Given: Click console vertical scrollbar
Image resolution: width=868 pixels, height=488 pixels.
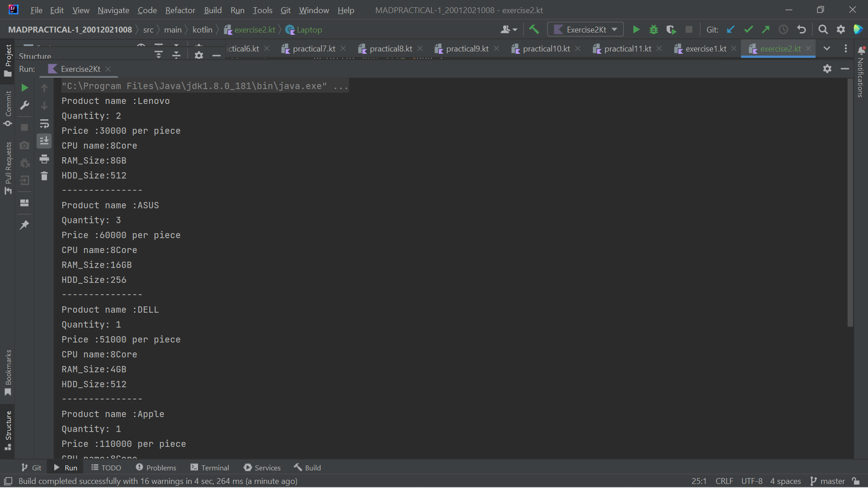Looking at the screenshot, I should [x=850, y=202].
